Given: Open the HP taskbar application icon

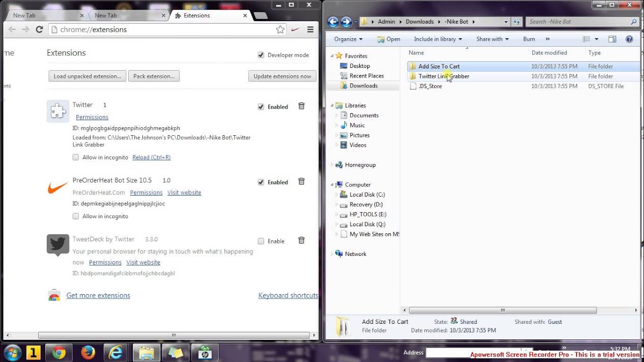Looking at the screenshot, I should (205, 353).
